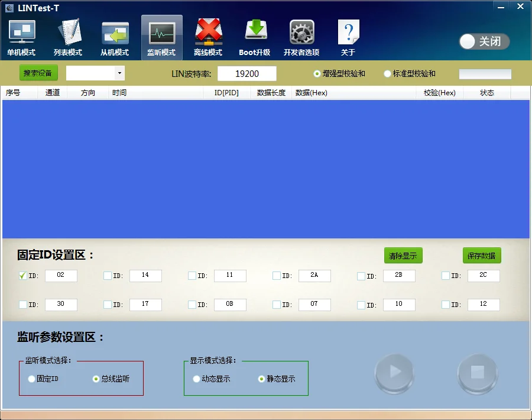532x420 pixels.
Task: Click the ID field containing 07
Action: (x=314, y=305)
